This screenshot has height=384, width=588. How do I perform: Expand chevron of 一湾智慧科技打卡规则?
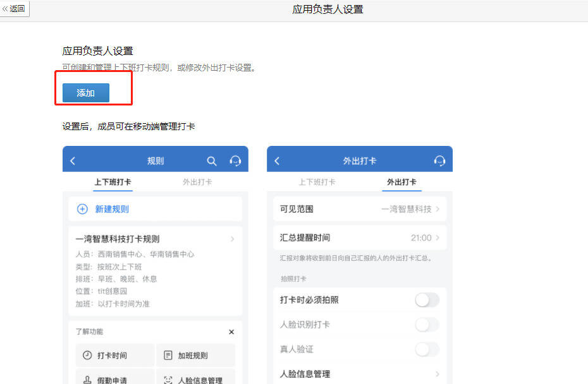233,239
